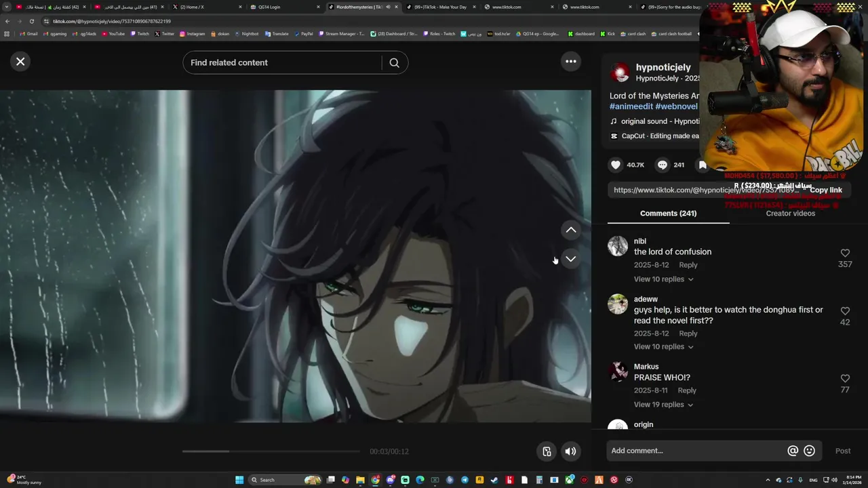Image resolution: width=868 pixels, height=488 pixels.
Task: Go to next video with down arrow
Action: click(571, 259)
